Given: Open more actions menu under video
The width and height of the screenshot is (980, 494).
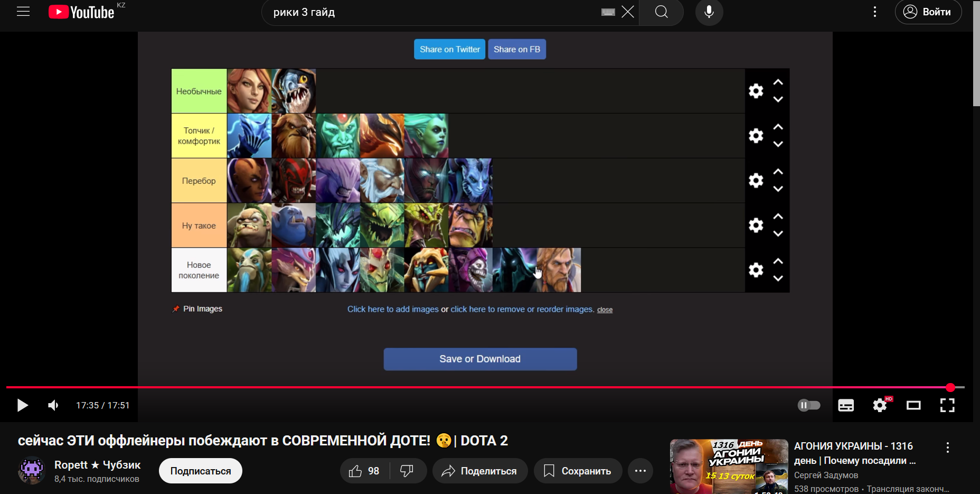Looking at the screenshot, I should pos(640,471).
